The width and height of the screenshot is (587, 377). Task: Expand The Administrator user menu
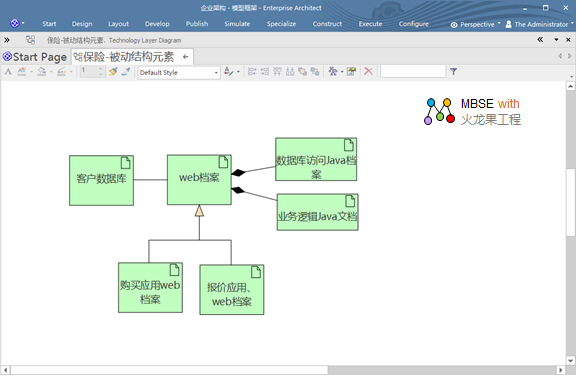539,25
